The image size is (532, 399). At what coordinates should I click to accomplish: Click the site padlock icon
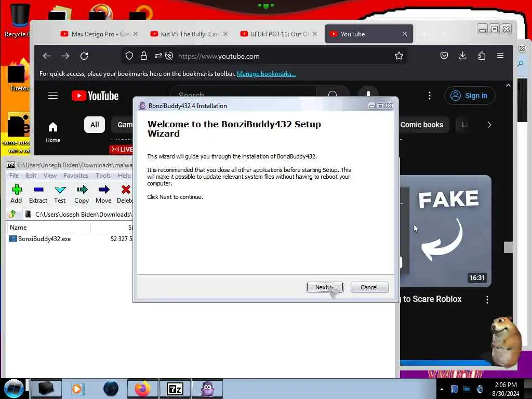pyautogui.click(x=144, y=56)
